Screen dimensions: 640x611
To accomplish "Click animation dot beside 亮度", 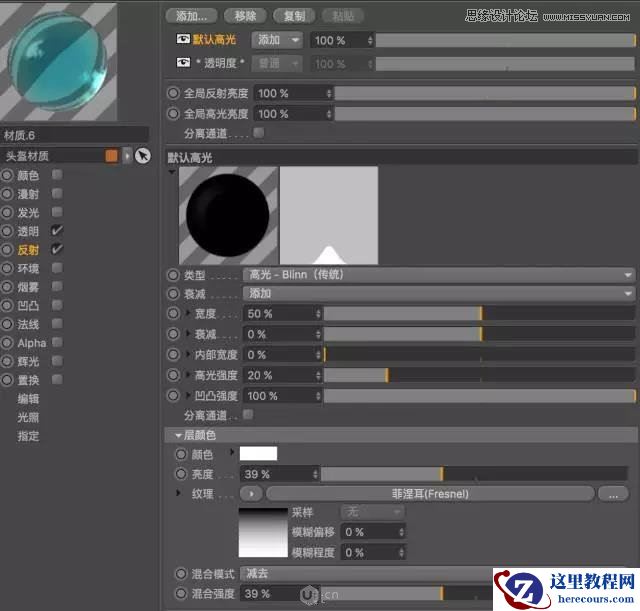I will point(181,474).
